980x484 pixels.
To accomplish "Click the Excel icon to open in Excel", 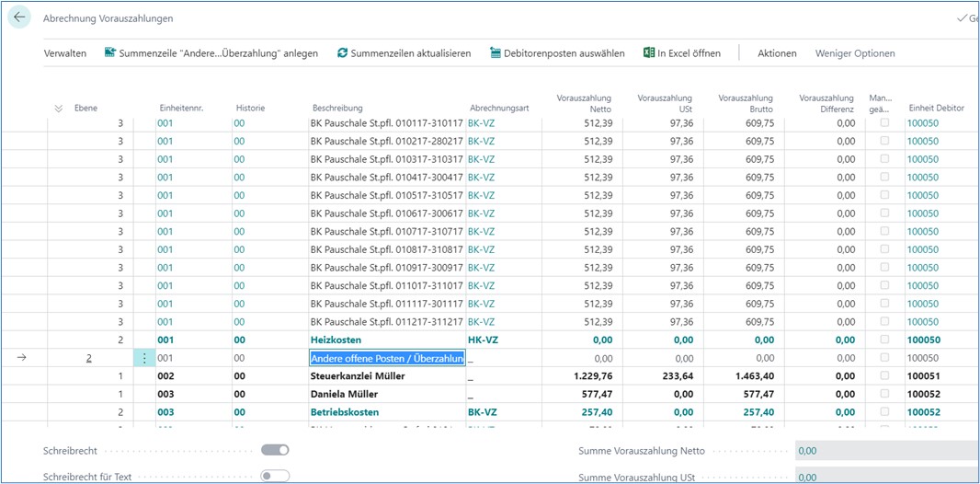I will (x=648, y=53).
